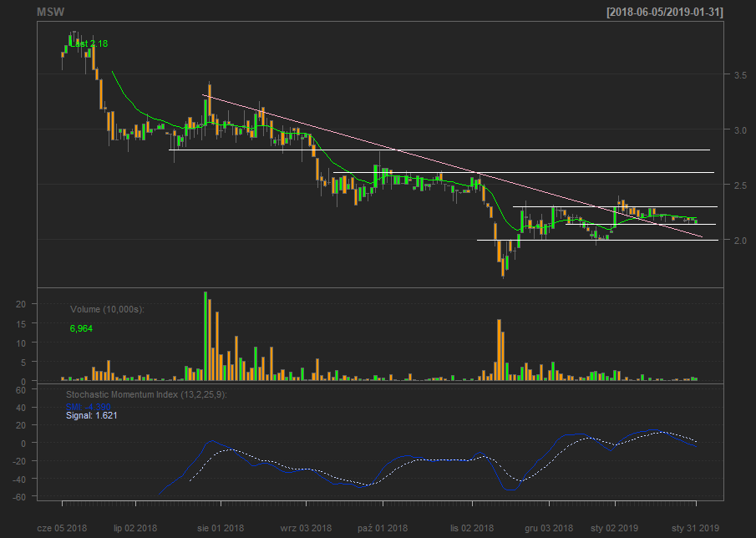The height and width of the screenshot is (538, 756).
Task: Click the pink descending trendline
Action: 452,166
